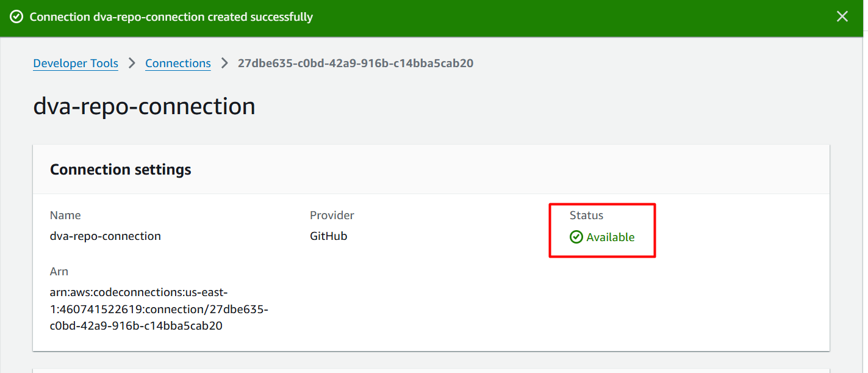Click the Provider field label

[x=332, y=215]
